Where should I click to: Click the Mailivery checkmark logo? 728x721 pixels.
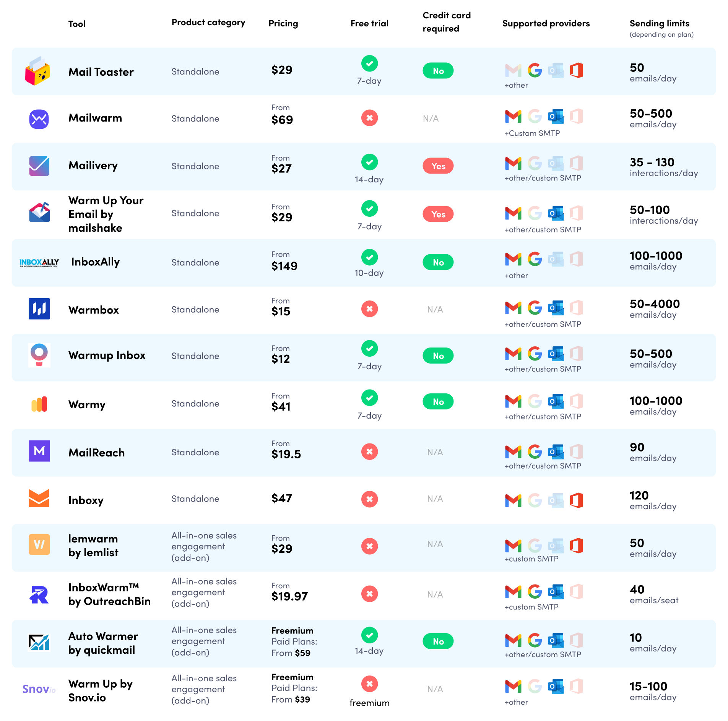pyautogui.click(x=39, y=166)
